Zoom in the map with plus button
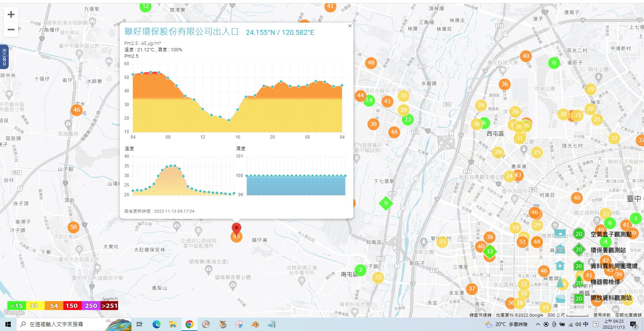 [11, 14]
